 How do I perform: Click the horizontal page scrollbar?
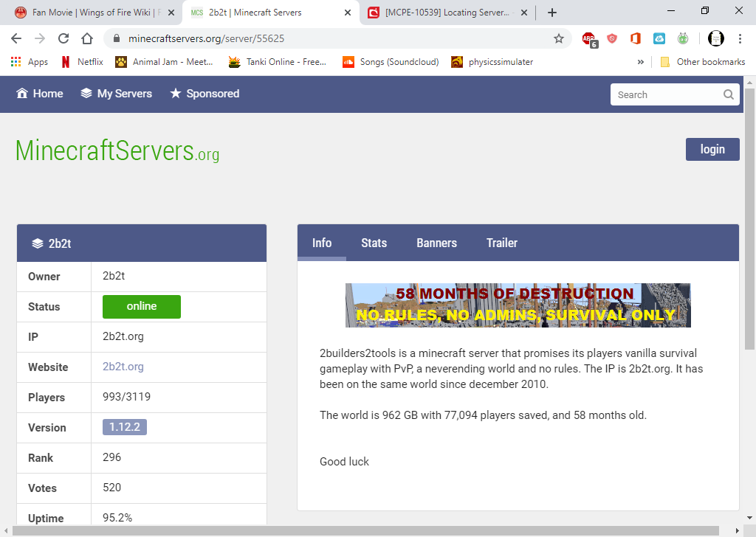[x=365, y=531]
